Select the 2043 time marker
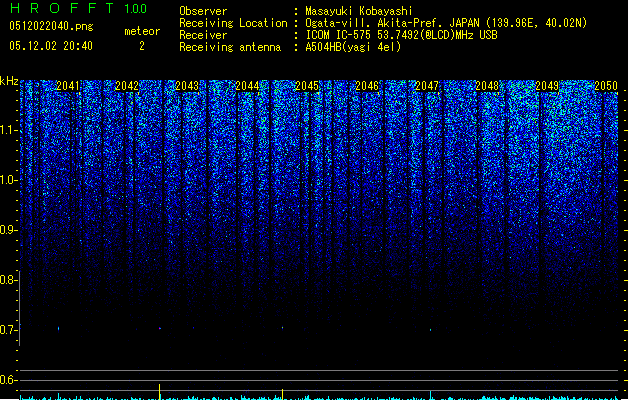 (x=187, y=87)
